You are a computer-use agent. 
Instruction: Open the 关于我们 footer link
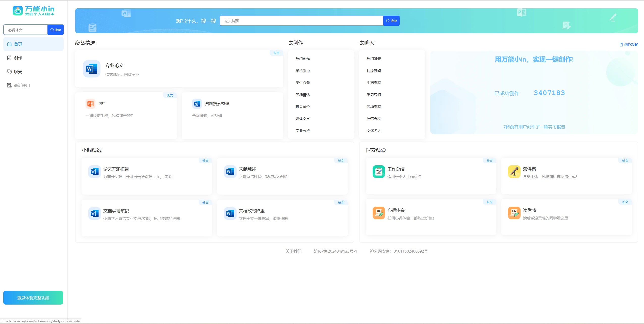click(x=293, y=251)
